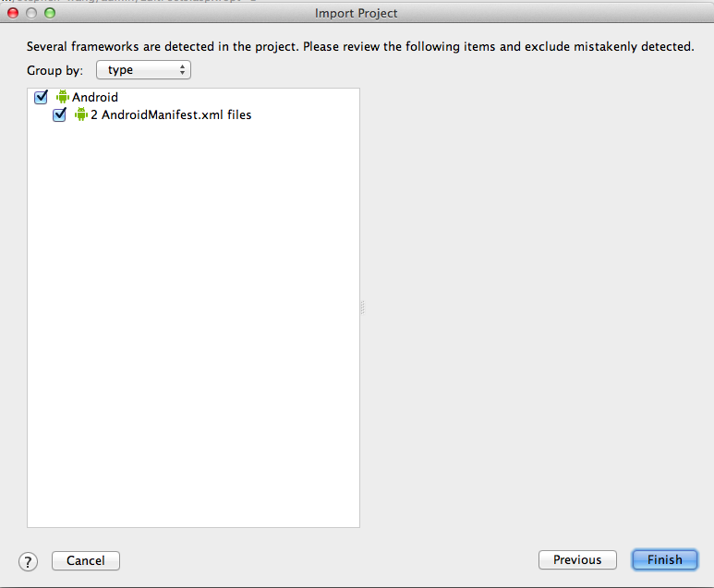This screenshot has width=714, height=588.
Task: Select the '2 AndroidManifest.xml files' row
Action: point(171,115)
